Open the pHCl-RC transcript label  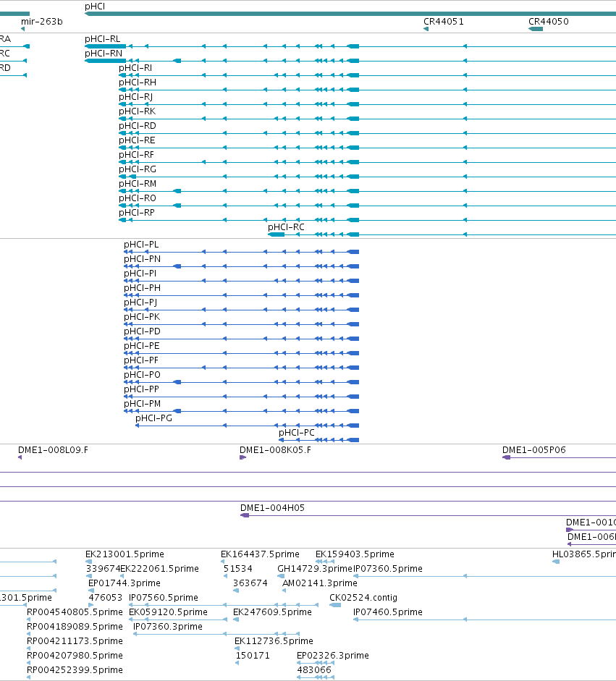tap(286, 227)
